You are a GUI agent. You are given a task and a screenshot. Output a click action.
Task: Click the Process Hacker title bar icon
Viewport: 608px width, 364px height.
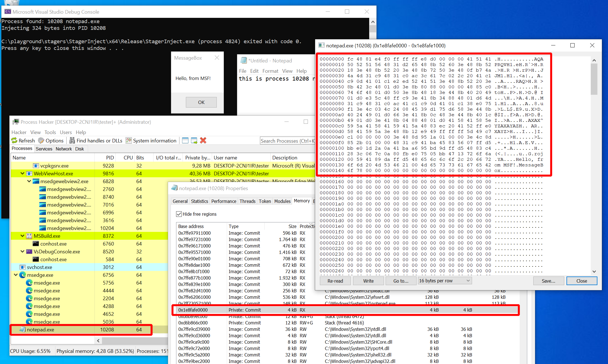(x=16, y=122)
